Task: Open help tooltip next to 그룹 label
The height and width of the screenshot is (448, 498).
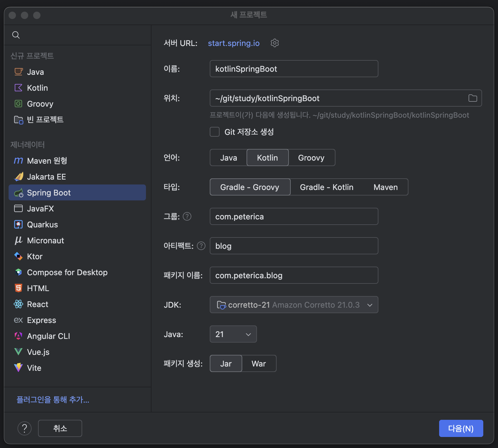Action: 187,216
